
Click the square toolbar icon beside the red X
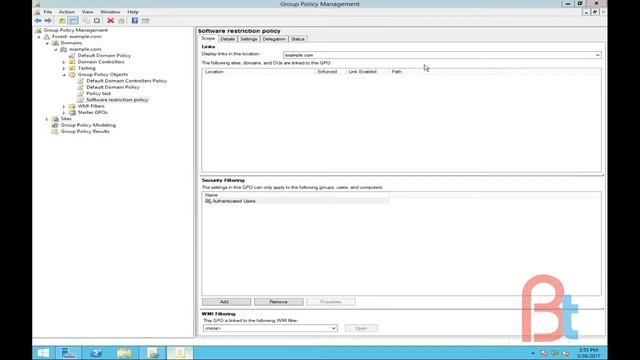point(97,20)
